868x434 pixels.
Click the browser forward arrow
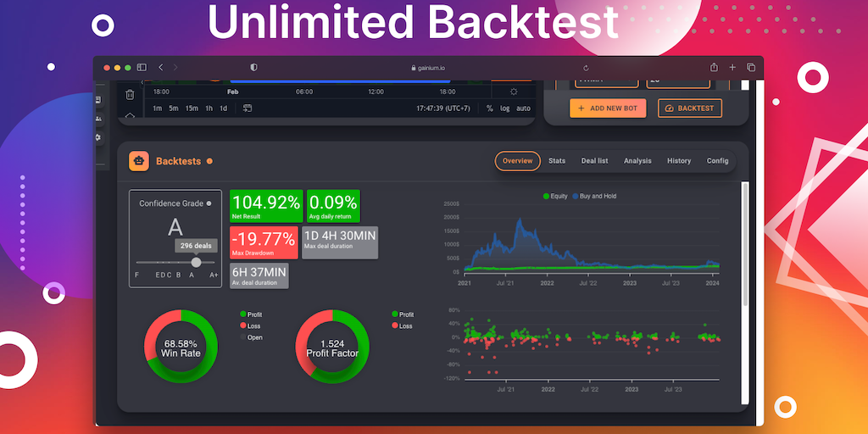(x=175, y=68)
